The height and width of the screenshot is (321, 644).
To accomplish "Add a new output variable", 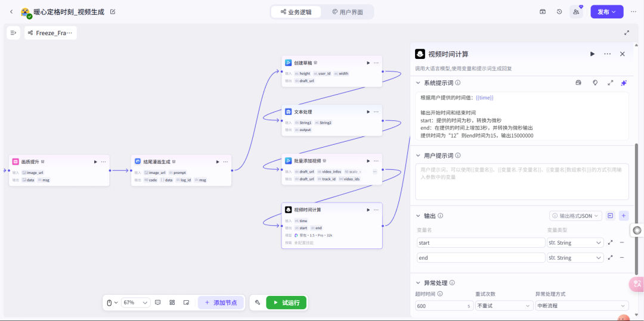I will tap(624, 216).
